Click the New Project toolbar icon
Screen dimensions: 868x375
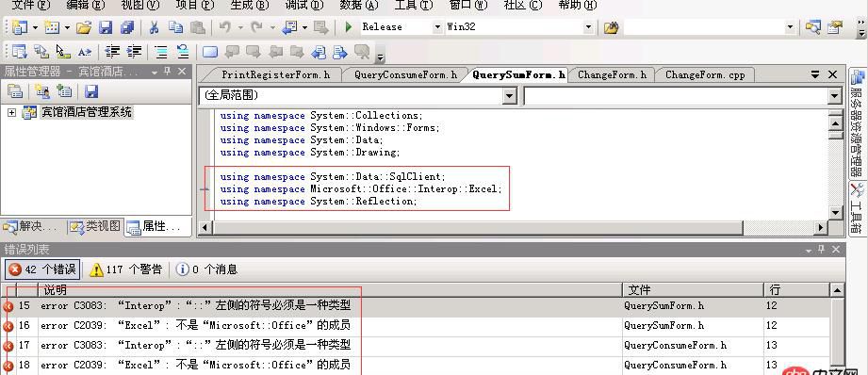click(x=20, y=26)
